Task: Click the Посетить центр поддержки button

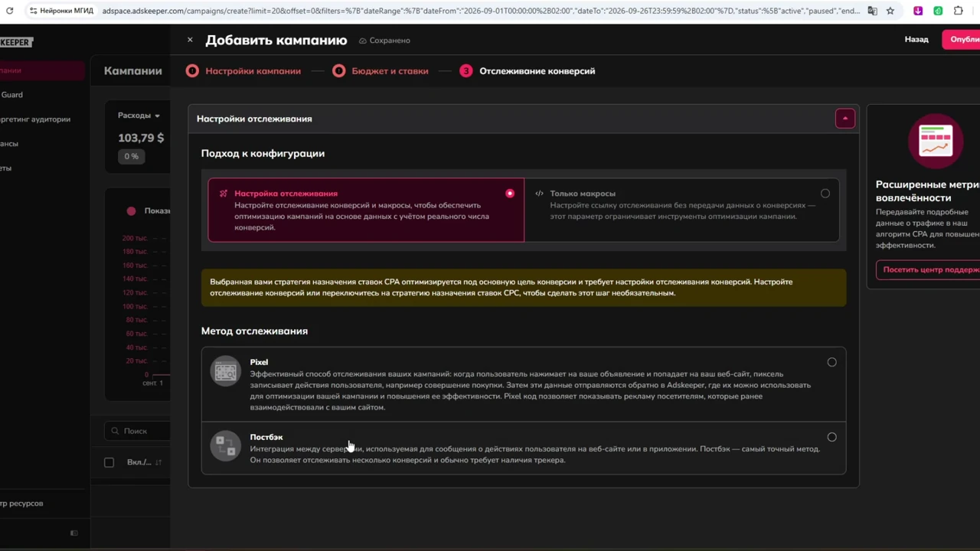Action: click(928, 269)
